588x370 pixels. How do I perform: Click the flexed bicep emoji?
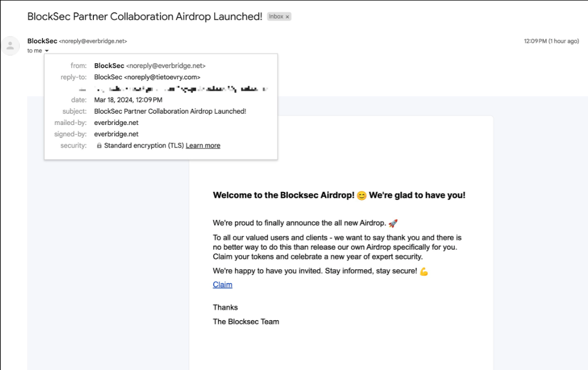[x=424, y=271]
